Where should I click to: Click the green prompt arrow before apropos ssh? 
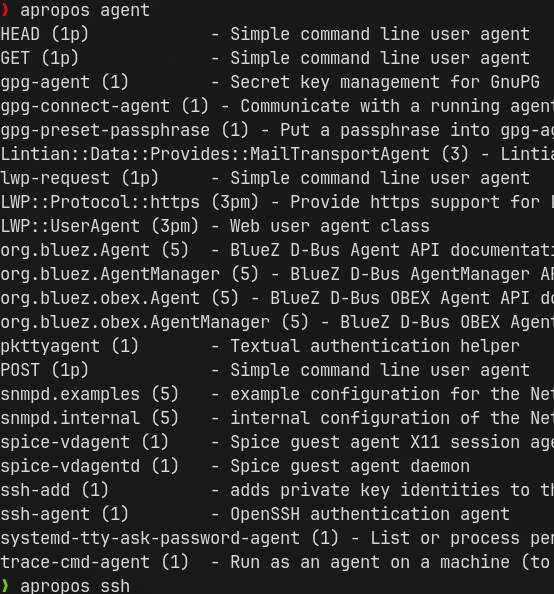5,586
